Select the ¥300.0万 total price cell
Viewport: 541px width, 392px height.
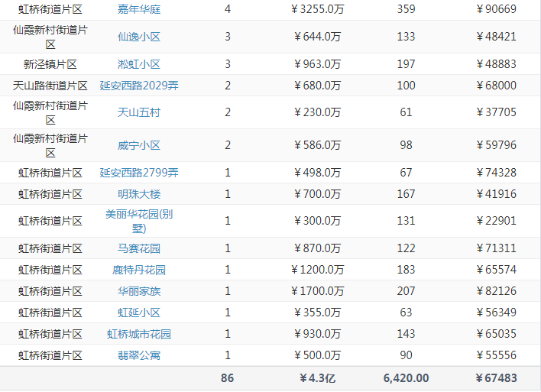[x=317, y=221]
